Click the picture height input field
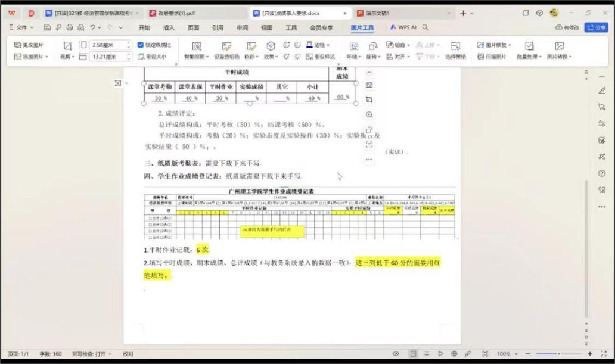The image size is (615, 364). click(108, 45)
